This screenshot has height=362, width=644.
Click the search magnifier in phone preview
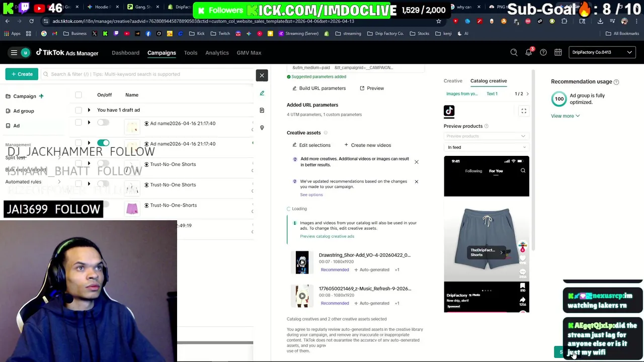click(x=523, y=171)
